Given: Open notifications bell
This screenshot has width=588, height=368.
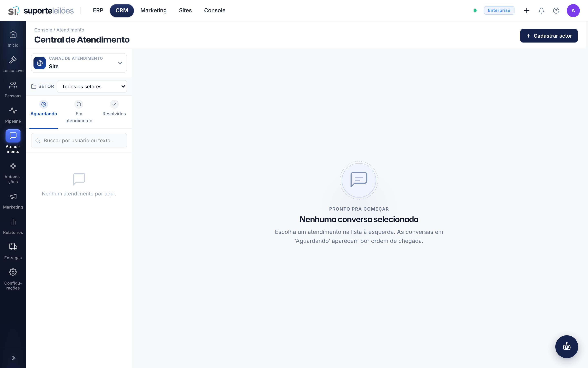Looking at the screenshot, I should [x=541, y=10].
